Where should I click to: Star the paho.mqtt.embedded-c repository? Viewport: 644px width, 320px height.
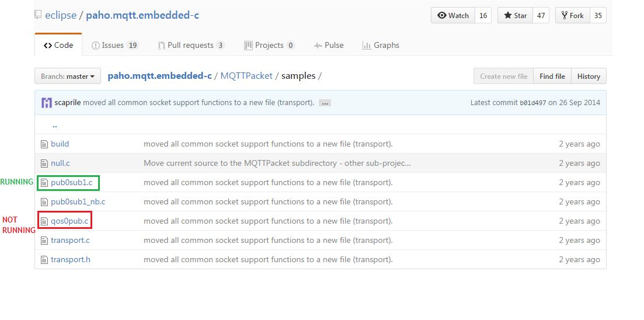(515, 16)
